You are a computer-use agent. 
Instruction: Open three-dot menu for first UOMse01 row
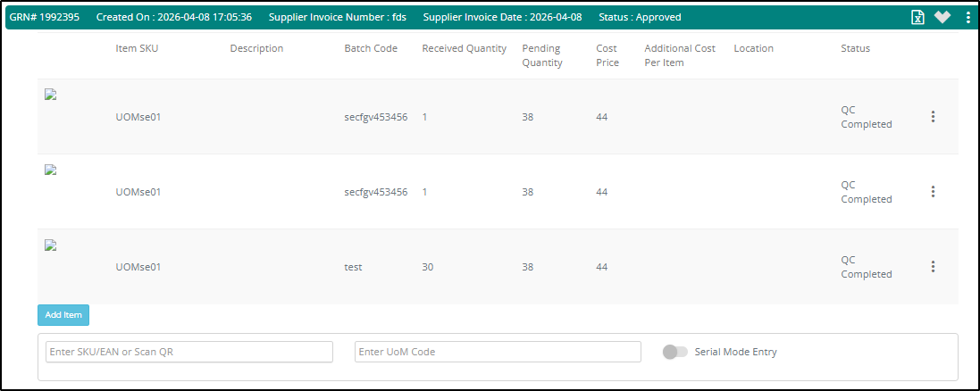click(933, 117)
